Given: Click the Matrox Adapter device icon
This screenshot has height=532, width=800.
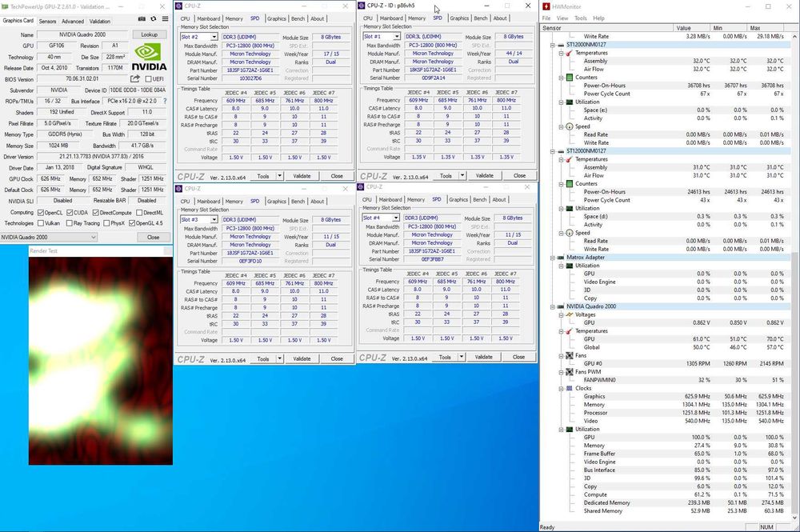Looking at the screenshot, I should click(561, 258).
